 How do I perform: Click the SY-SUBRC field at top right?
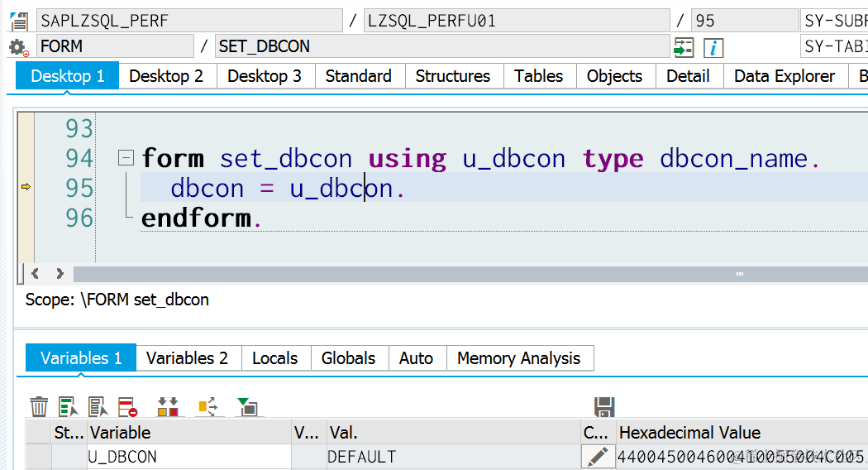(x=834, y=21)
